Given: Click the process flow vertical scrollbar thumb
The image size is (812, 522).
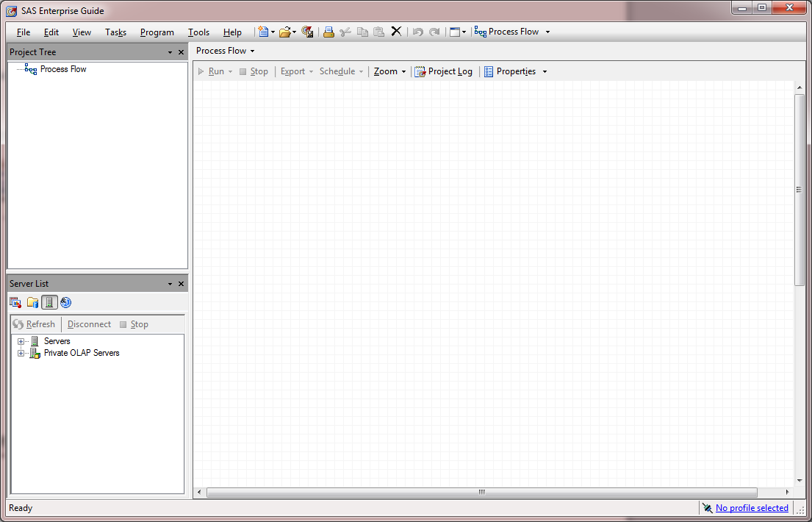Looking at the screenshot, I should (800, 190).
